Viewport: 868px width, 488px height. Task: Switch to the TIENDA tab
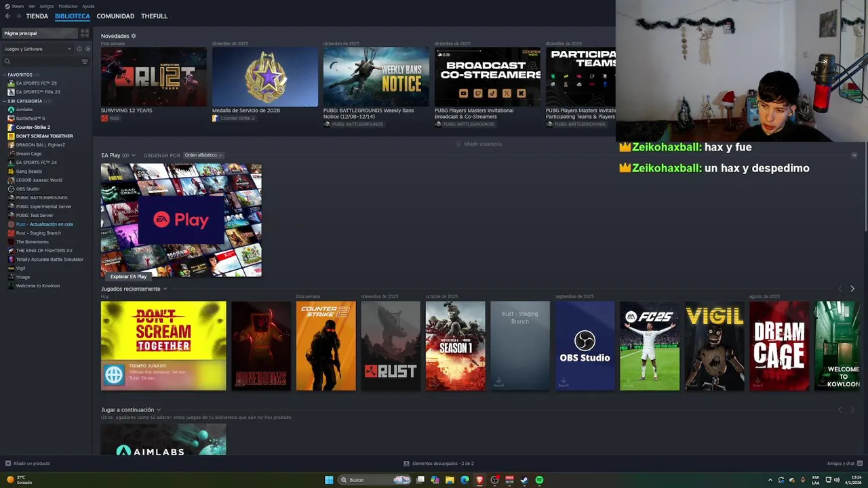click(37, 16)
